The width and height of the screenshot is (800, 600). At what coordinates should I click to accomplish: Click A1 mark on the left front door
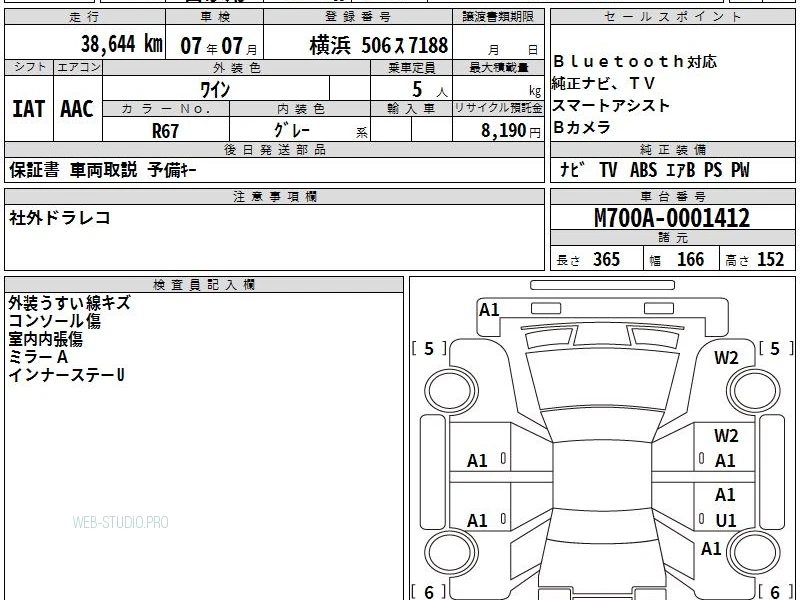point(477,461)
